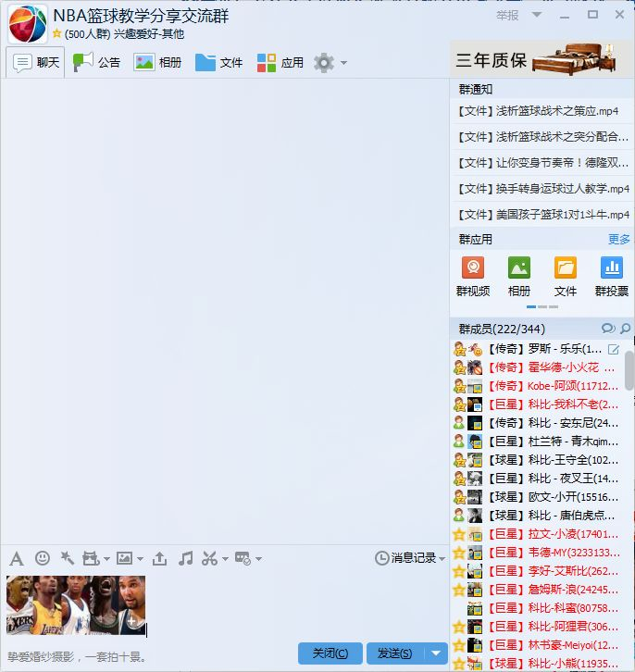
Task: Select member 【巨星】詹姆斯-浪
Action: point(538,590)
